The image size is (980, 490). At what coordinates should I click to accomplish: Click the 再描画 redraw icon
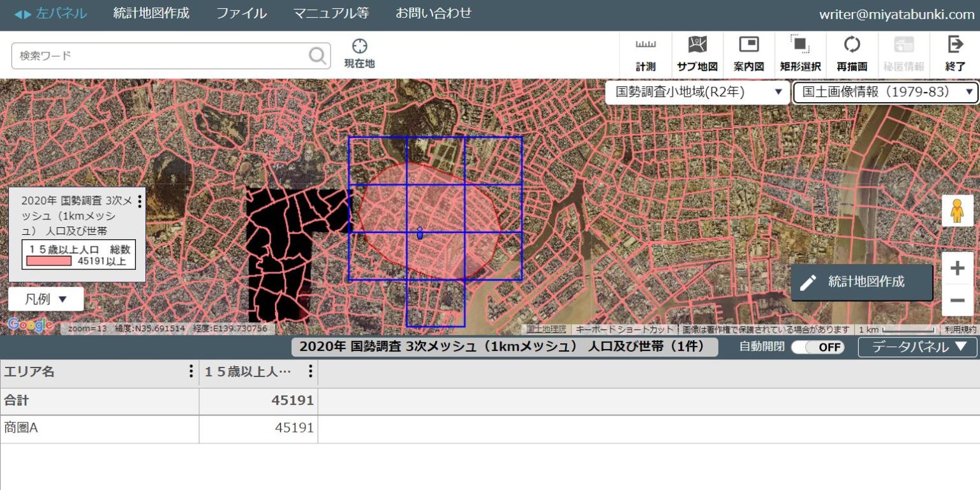852,51
